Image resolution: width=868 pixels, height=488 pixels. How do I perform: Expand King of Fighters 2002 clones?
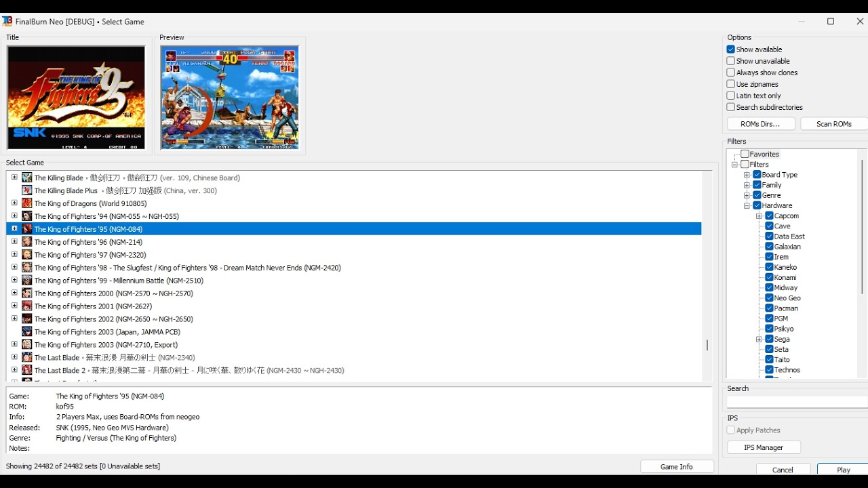(x=14, y=319)
